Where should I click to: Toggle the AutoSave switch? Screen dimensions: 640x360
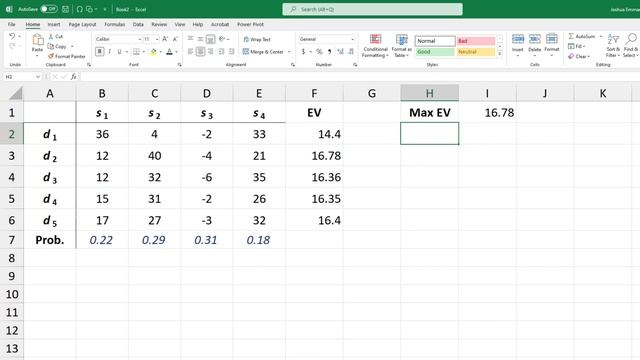(x=49, y=9)
